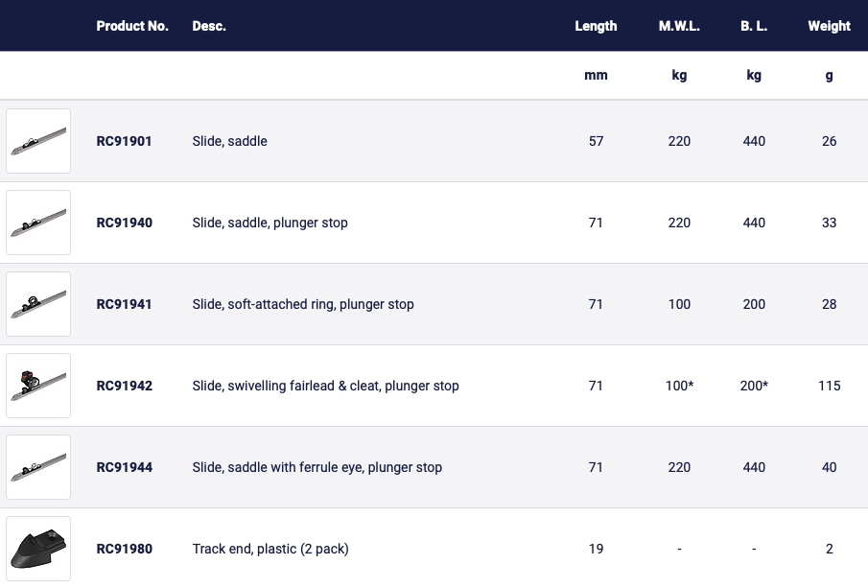Select product number RC91941
Image resolution: width=868 pixels, height=588 pixels.
point(124,304)
